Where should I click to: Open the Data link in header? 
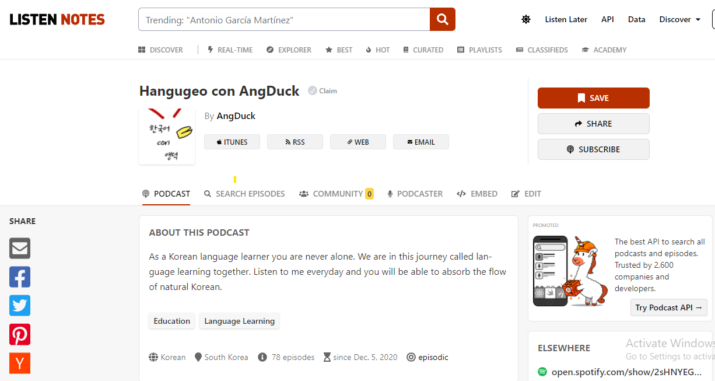(636, 19)
